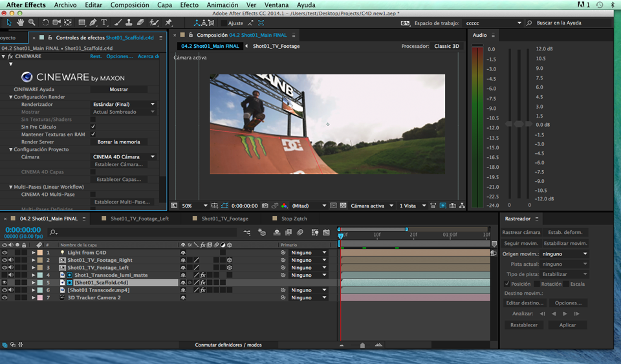Screen dimensions: 621x364
Task: Toggle the mask and shape path visibility icon
Action: [224, 206]
